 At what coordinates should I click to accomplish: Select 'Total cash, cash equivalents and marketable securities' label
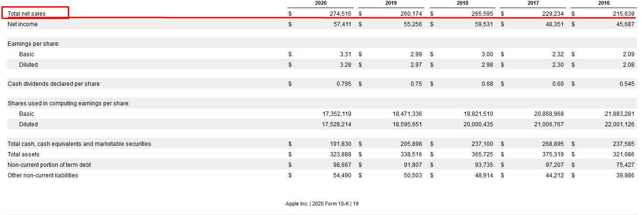79,144
